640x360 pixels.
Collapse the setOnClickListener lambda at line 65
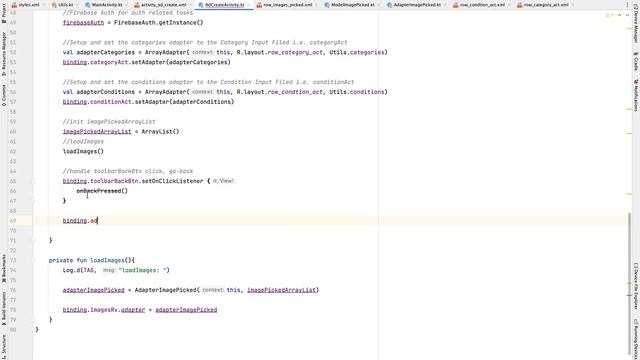[x=34, y=181]
